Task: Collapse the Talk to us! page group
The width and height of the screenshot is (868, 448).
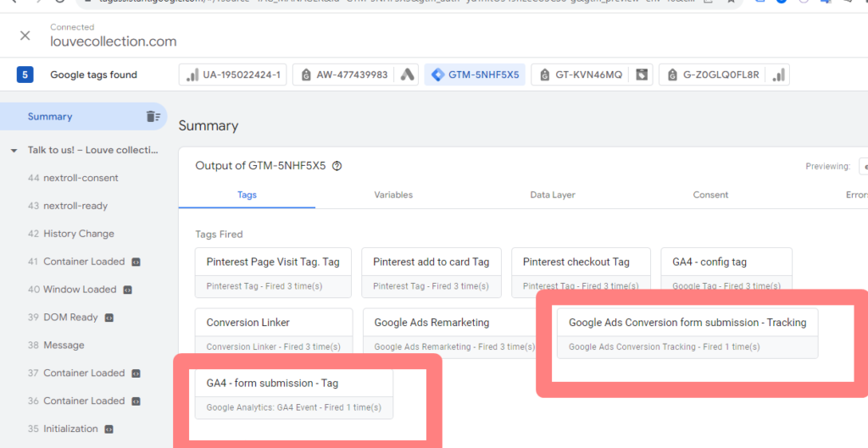Action: 14,151
